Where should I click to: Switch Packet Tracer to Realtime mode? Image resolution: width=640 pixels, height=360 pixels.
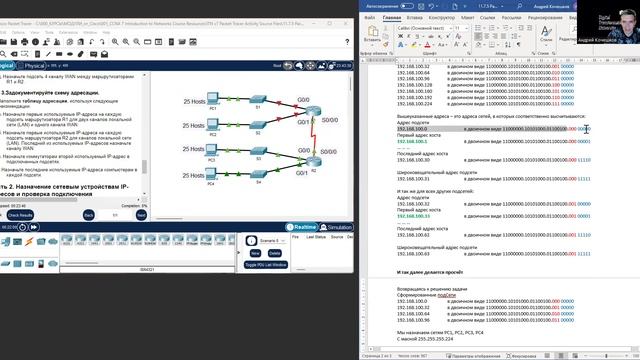tap(302, 227)
